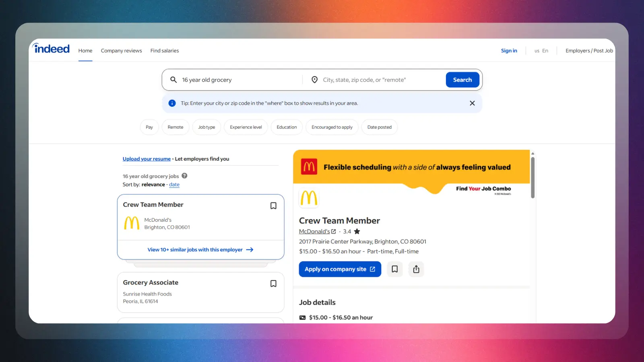Click Apply on company site button
This screenshot has width=644, height=362.
[x=340, y=269]
